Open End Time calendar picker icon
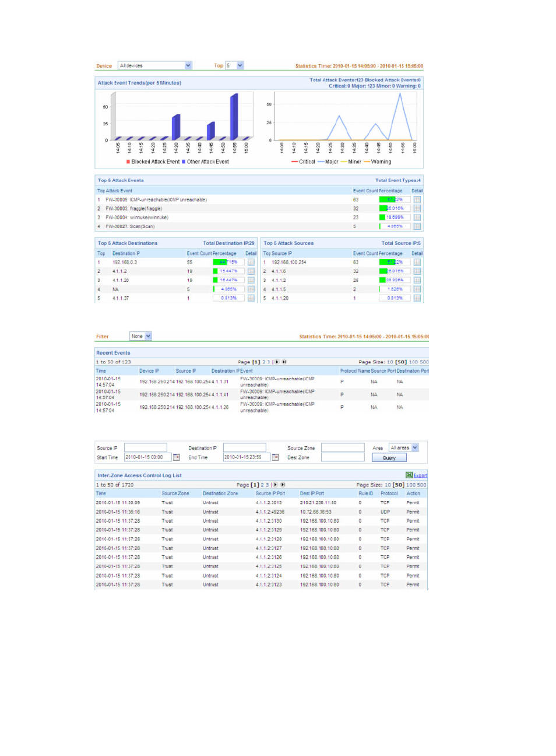The image size is (556, 756). [x=275, y=457]
